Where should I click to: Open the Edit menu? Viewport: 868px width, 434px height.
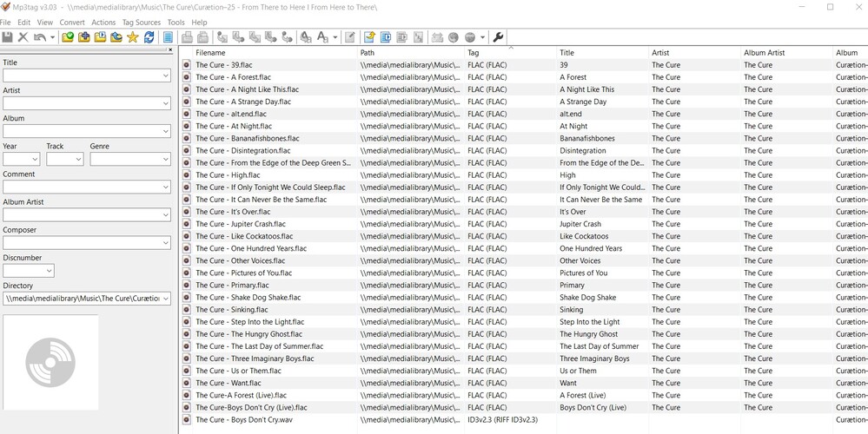point(23,22)
